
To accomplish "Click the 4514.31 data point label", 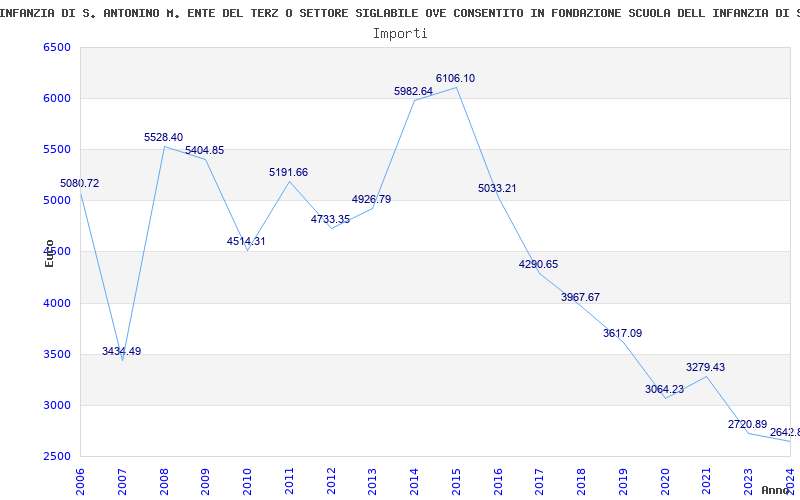I will pos(246,241).
